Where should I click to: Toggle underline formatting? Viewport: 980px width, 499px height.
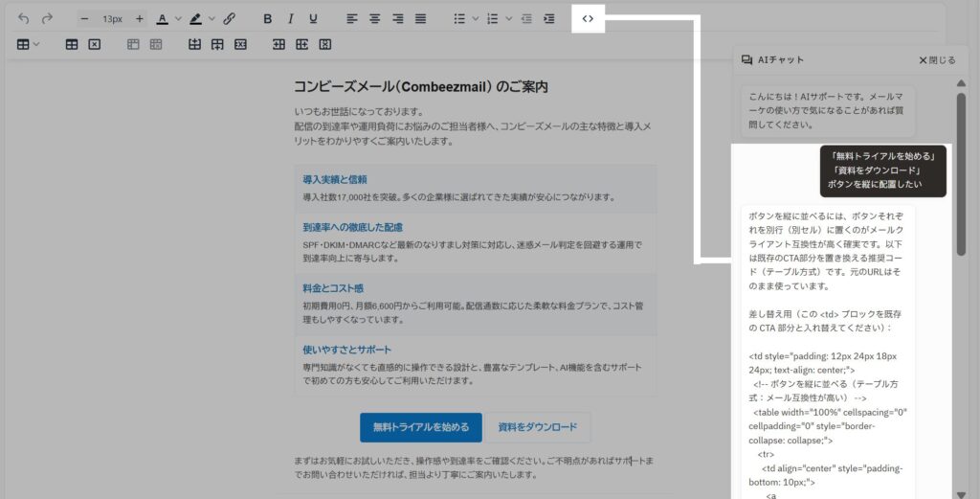[313, 18]
